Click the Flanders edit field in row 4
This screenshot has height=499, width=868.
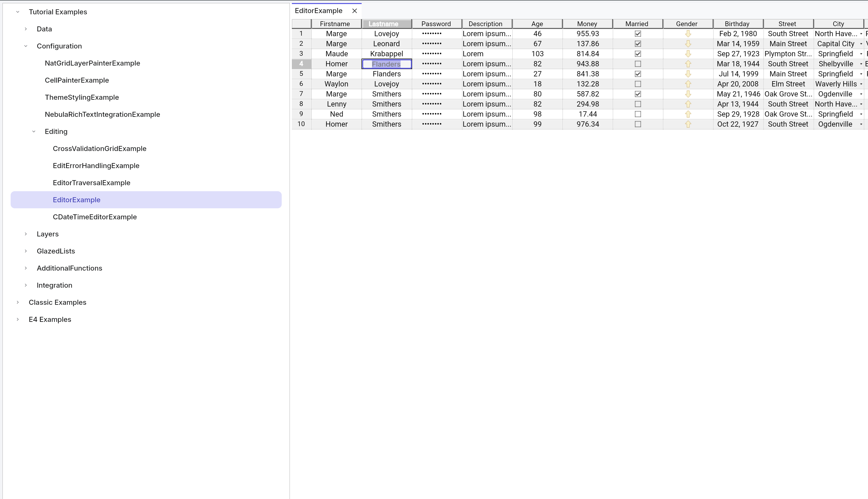[x=387, y=64]
